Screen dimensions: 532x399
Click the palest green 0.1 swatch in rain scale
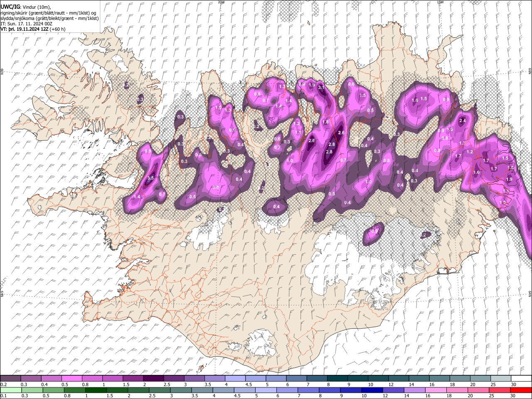point(11,390)
